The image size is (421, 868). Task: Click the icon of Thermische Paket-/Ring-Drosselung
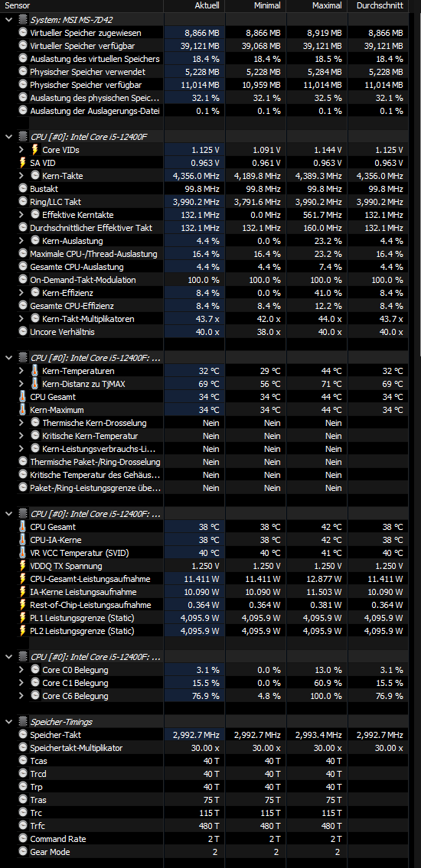click(23, 462)
